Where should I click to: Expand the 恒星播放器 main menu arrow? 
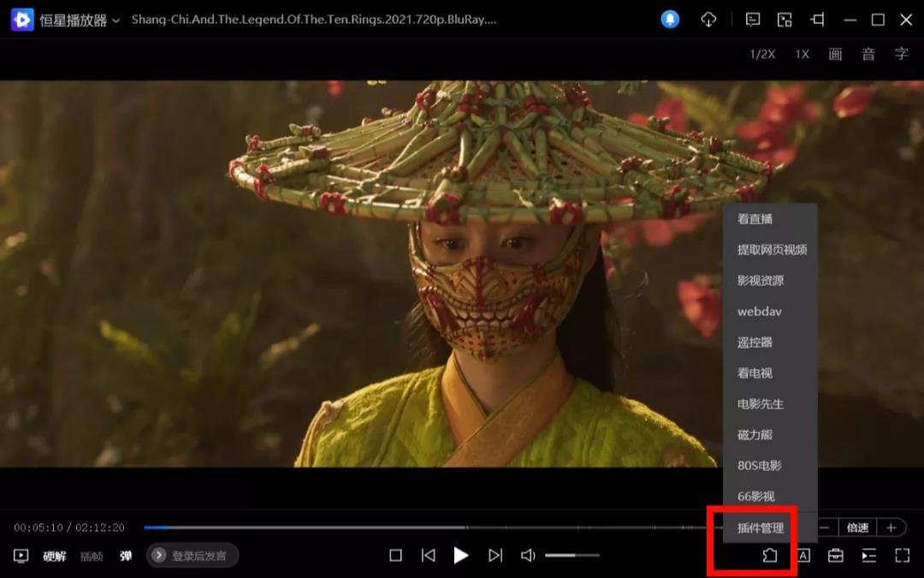116,21
